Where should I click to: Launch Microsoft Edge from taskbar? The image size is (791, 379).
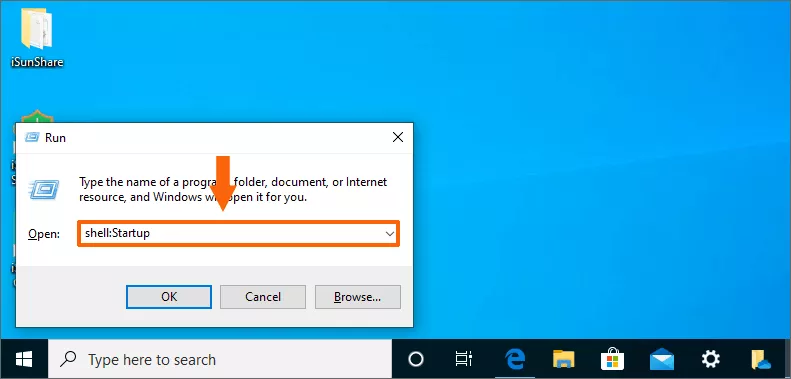(515, 359)
